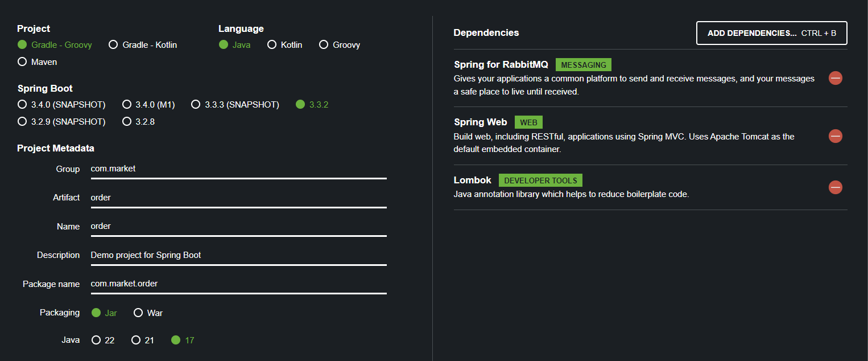Screen dimensions: 868x361
Task: Select Java version 17
Action: [183, 340]
